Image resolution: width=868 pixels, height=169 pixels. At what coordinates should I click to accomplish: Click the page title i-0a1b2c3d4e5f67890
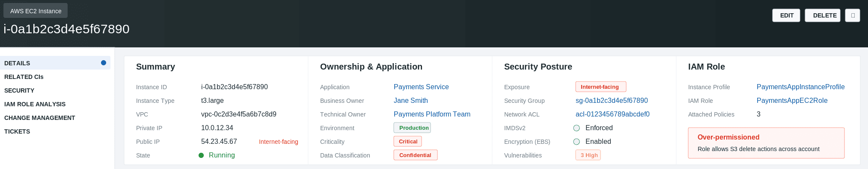click(66, 29)
